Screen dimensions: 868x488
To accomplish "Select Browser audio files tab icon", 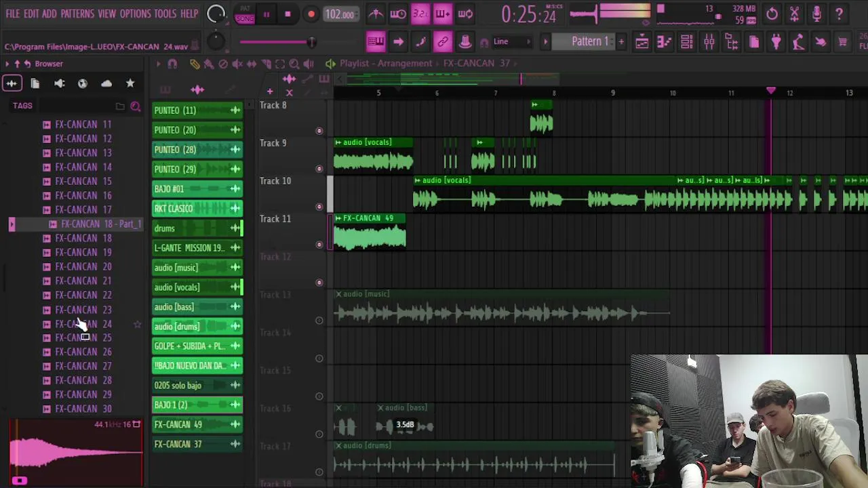I will click(12, 83).
